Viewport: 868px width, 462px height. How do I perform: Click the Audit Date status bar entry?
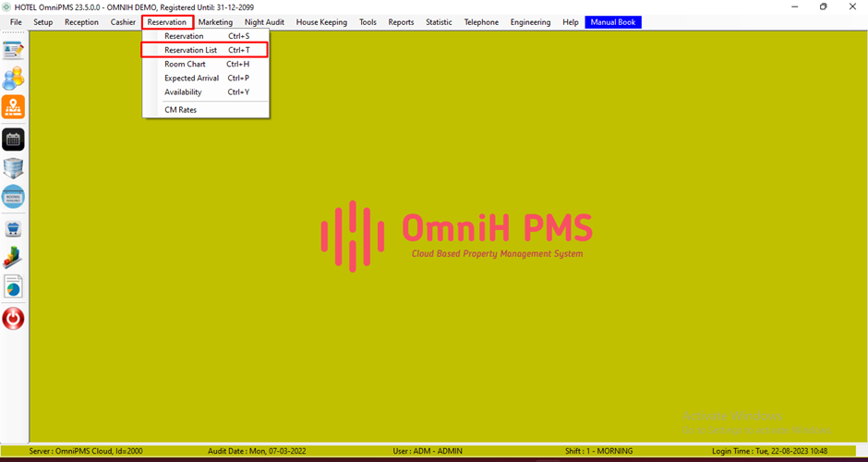click(x=257, y=451)
